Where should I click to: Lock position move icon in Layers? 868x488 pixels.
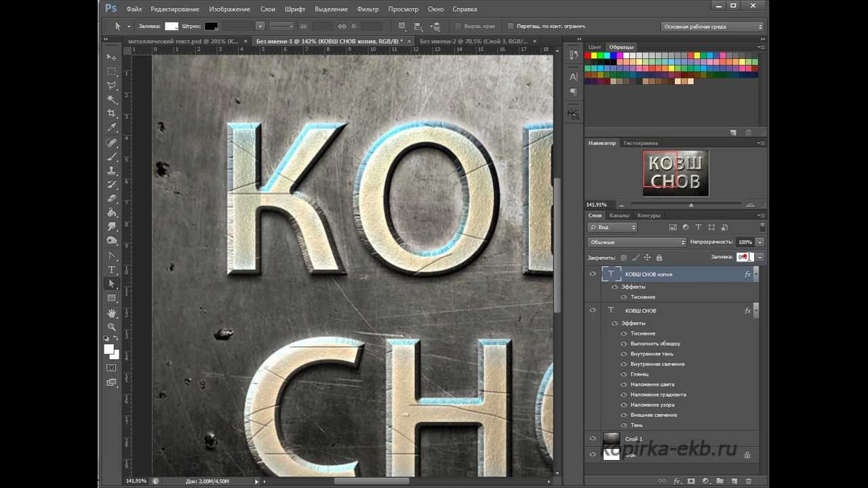click(647, 258)
